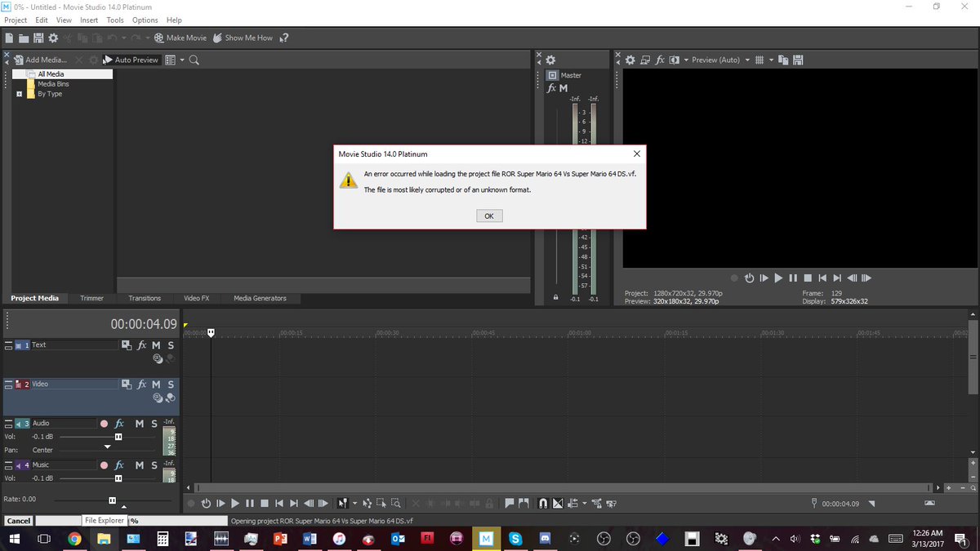Click Play in the preview window
The width and height of the screenshot is (980, 551).
(x=778, y=278)
